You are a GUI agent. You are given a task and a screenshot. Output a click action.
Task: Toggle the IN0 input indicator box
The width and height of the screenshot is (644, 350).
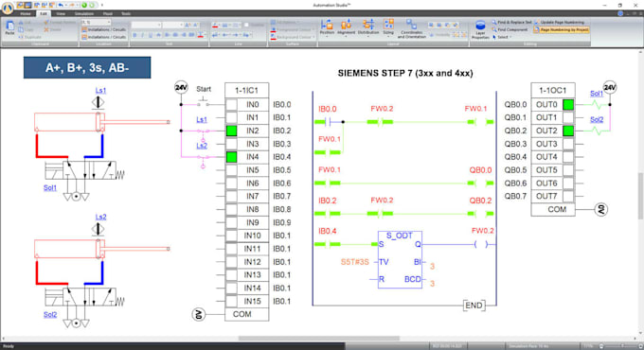point(232,105)
